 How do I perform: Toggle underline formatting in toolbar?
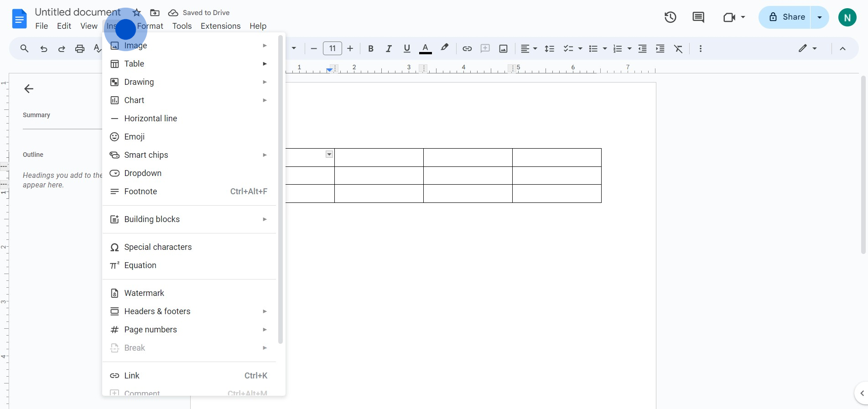407,49
